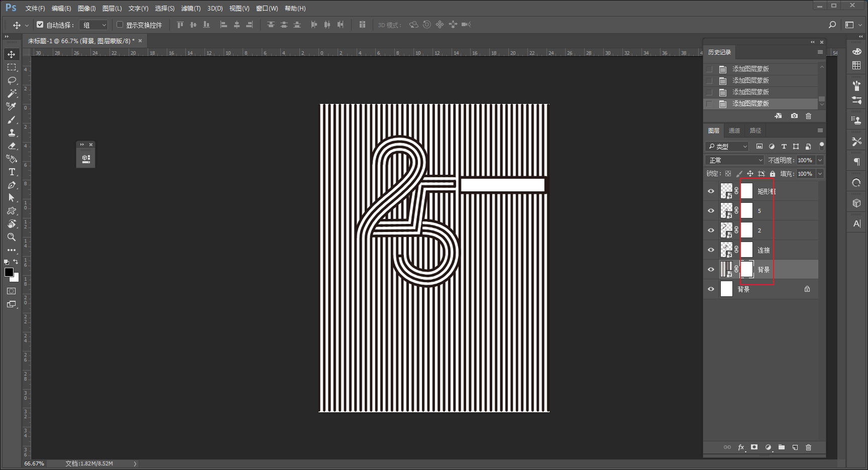Hide the 矩形框 layer

711,191
